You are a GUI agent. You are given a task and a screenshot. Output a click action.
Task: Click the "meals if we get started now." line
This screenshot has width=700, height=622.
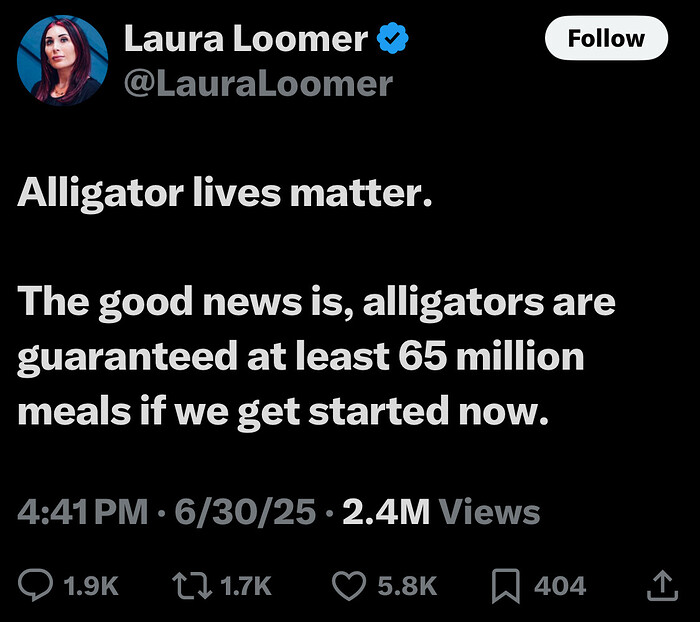coord(283,412)
